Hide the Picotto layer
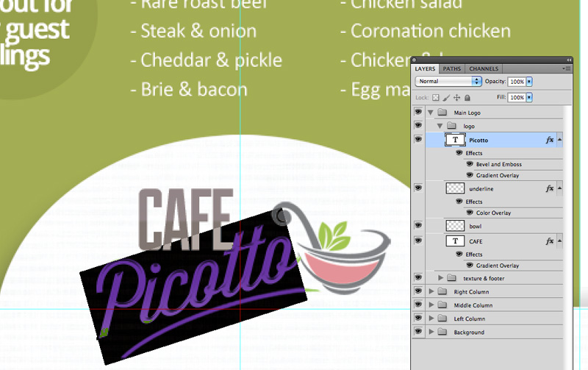Image resolution: width=588 pixels, height=370 pixels. point(418,139)
